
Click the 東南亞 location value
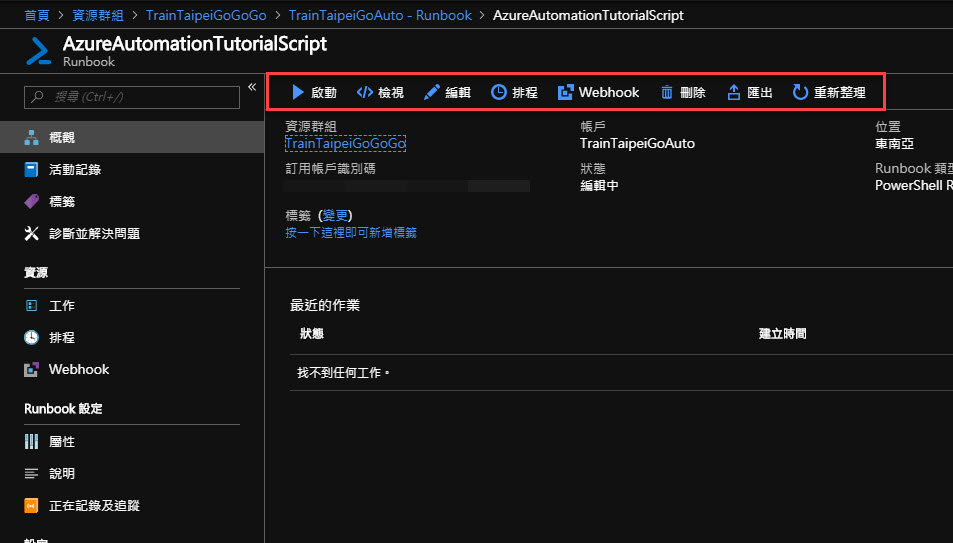coord(894,144)
